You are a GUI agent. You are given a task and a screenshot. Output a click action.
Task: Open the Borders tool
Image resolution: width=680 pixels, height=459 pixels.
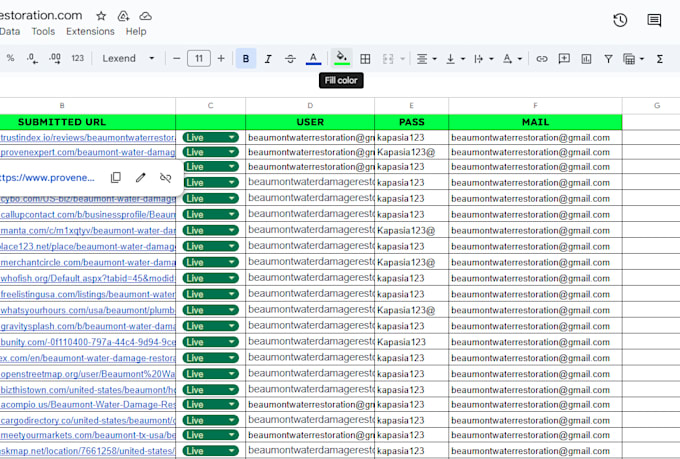(365, 59)
